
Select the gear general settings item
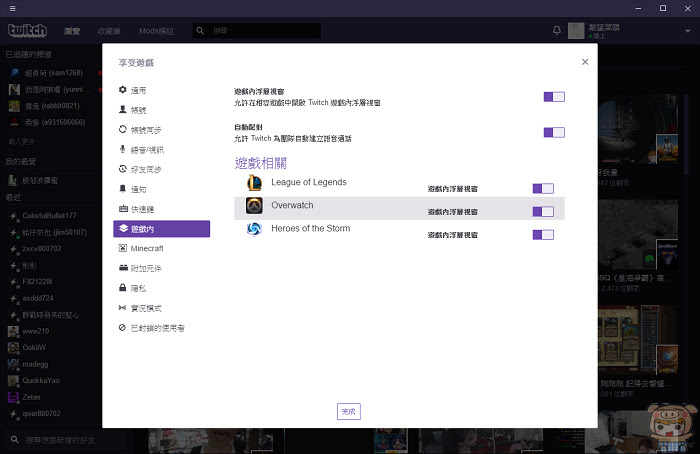162,90
